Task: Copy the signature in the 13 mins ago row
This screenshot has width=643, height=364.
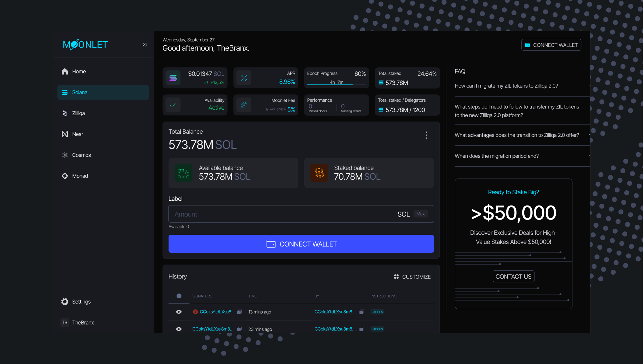Action: coord(239,312)
